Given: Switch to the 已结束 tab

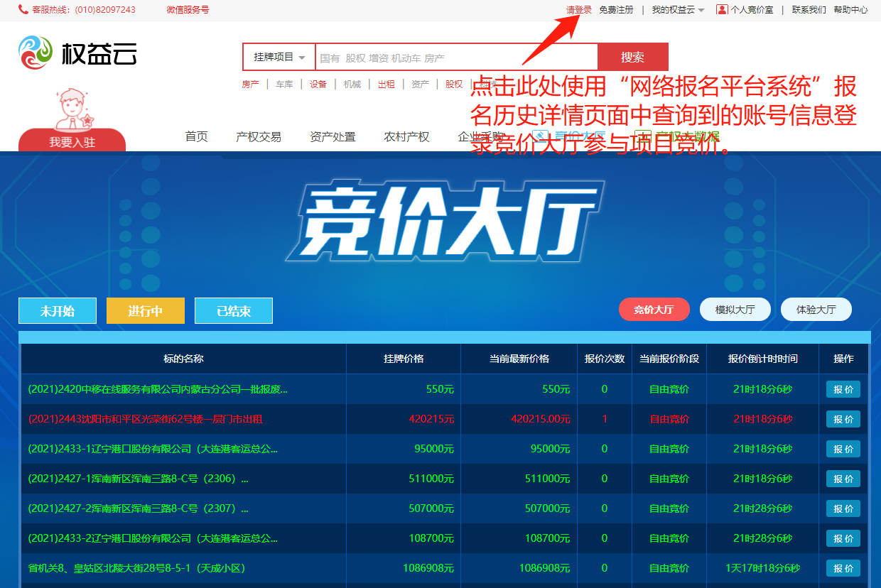Looking at the screenshot, I should (x=234, y=311).
